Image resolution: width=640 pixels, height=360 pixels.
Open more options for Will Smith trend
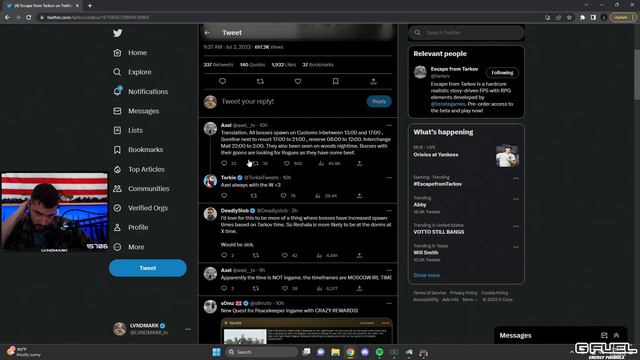[x=516, y=247]
